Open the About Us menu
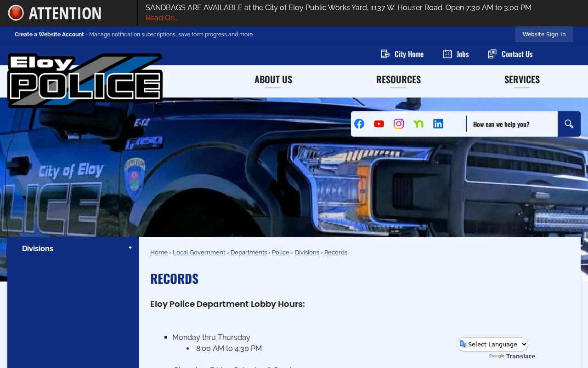The width and height of the screenshot is (588, 368). point(273,80)
